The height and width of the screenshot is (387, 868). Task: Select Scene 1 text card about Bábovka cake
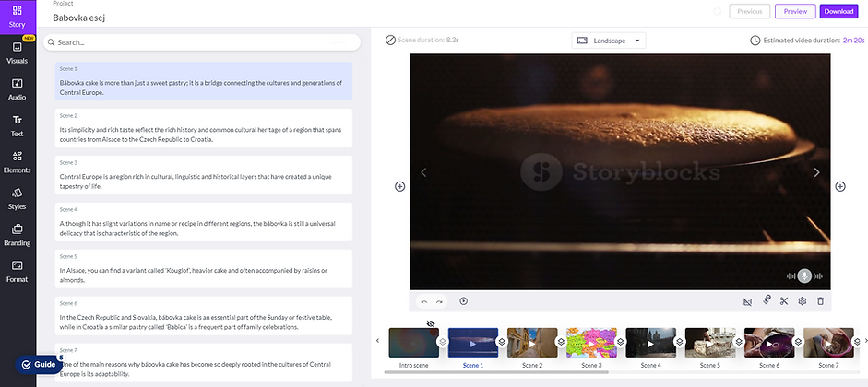[x=204, y=81]
